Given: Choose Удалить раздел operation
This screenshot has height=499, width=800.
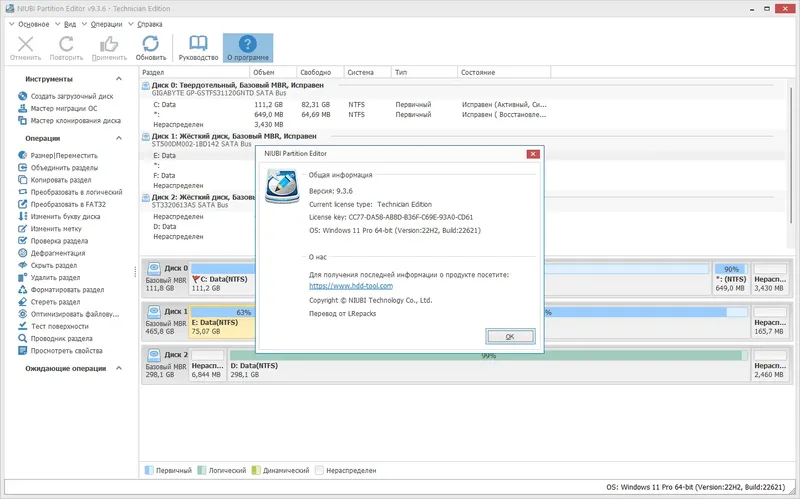Looking at the screenshot, I should click(x=55, y=278).
